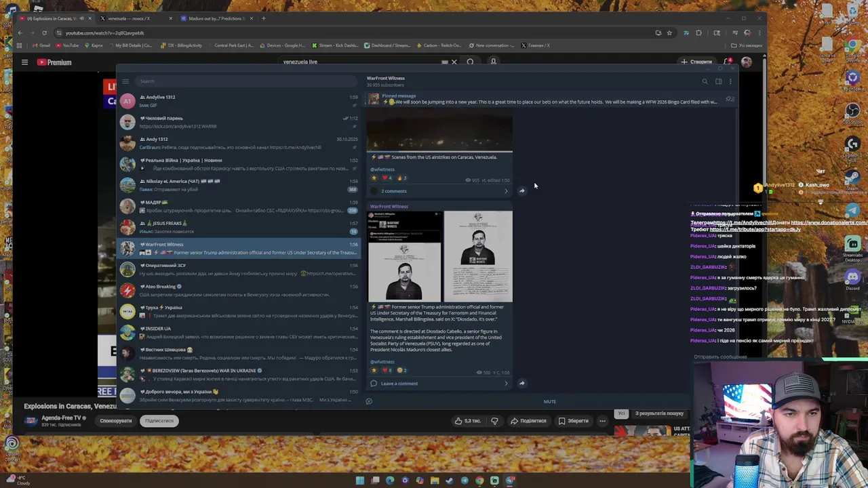The height and width of the screenshot is (488, 868).
Task: Toggle star reaction on airstrikes post
Action: click(x=374, y=178)
